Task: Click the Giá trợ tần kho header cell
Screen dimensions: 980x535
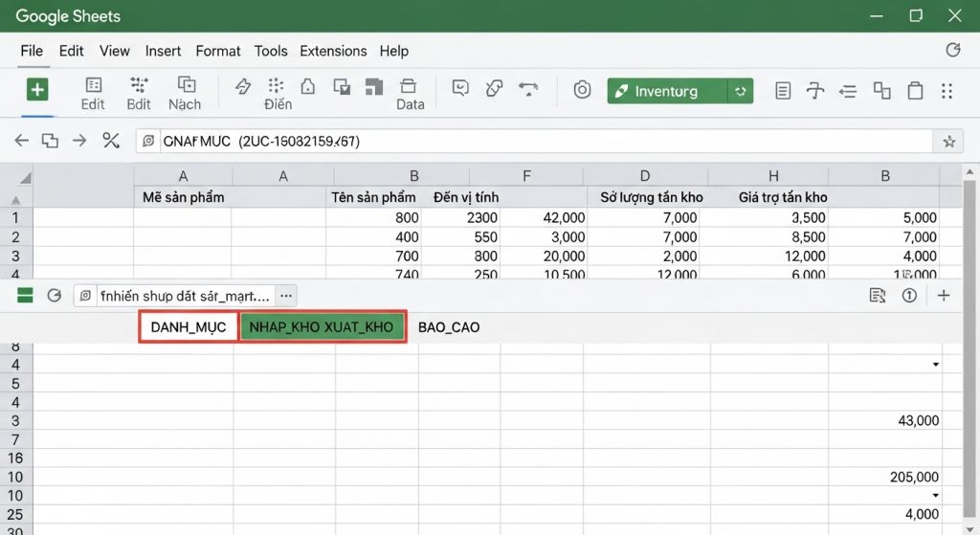Action: click(783, 197)
